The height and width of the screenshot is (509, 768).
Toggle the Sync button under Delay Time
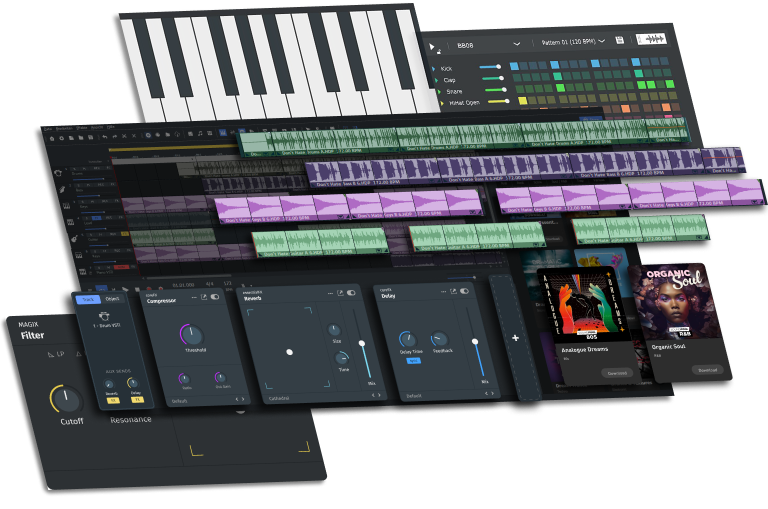point(413,361)
